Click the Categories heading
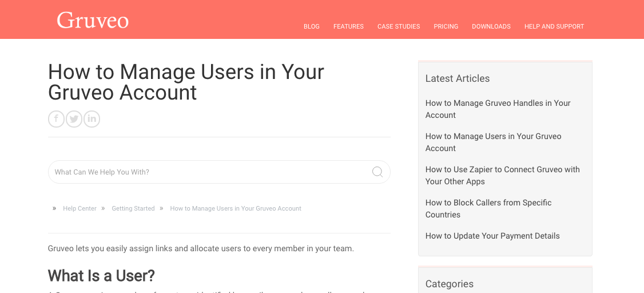This screenshot has height=293, width=644. point(450,284)
